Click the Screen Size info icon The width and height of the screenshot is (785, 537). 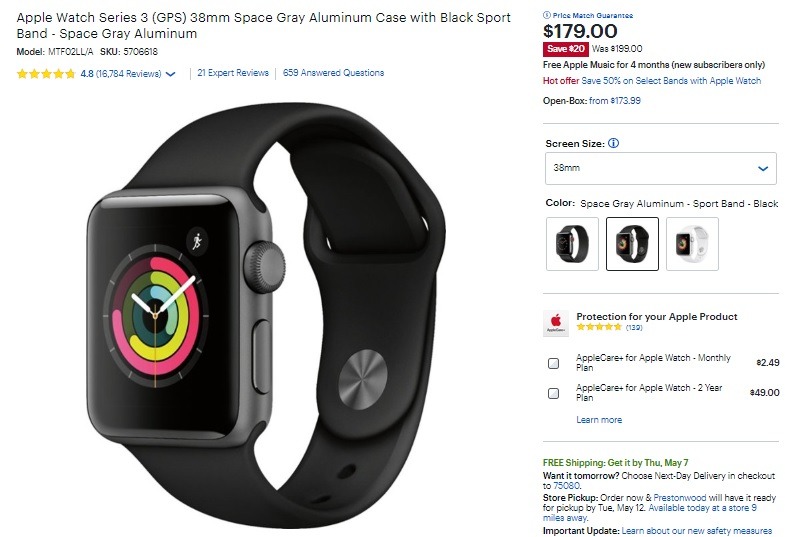pos(613,143)
